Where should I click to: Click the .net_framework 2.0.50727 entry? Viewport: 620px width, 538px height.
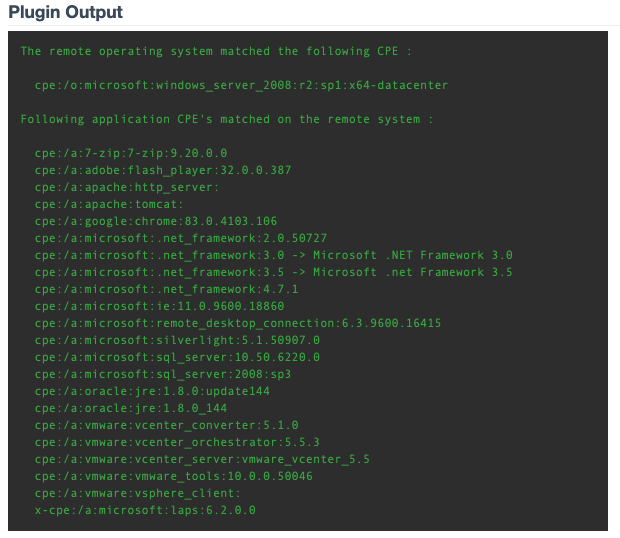click(181, 238)
